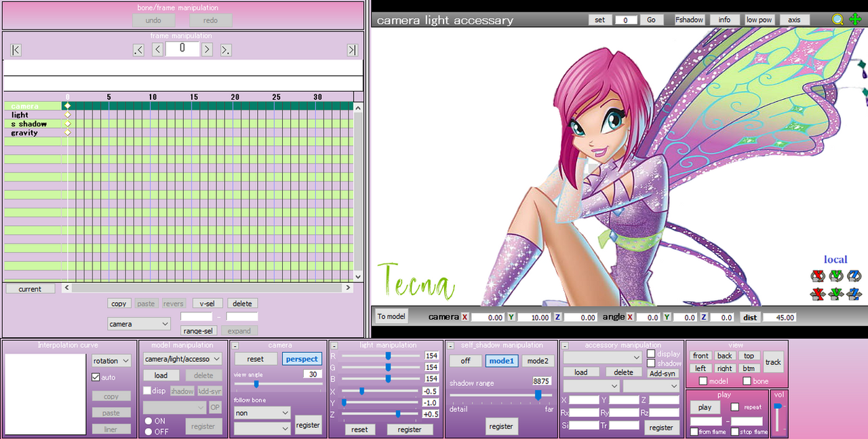
Task: Step back one frame
Action: 157,50
